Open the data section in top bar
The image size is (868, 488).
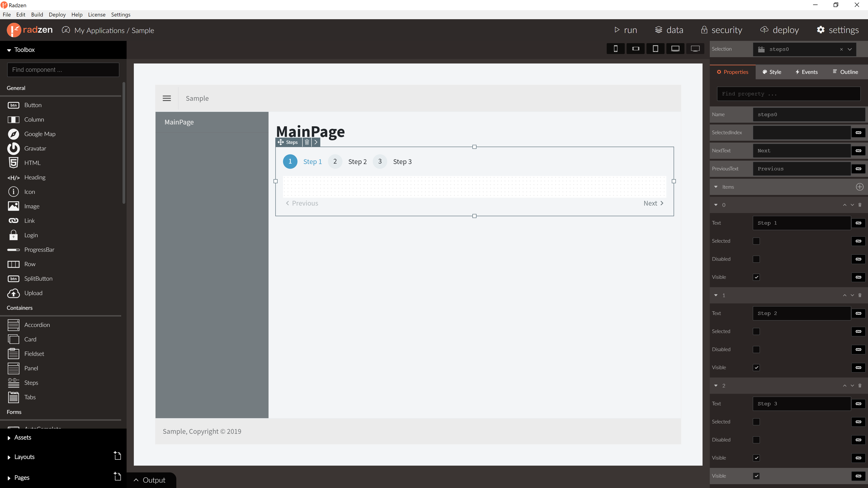[669, 30]
